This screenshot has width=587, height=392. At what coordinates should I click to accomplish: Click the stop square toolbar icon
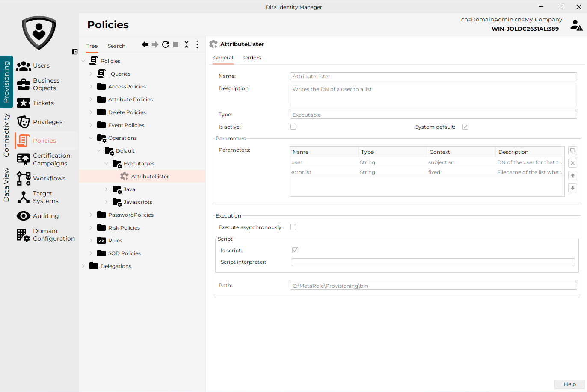click(176, 44)
